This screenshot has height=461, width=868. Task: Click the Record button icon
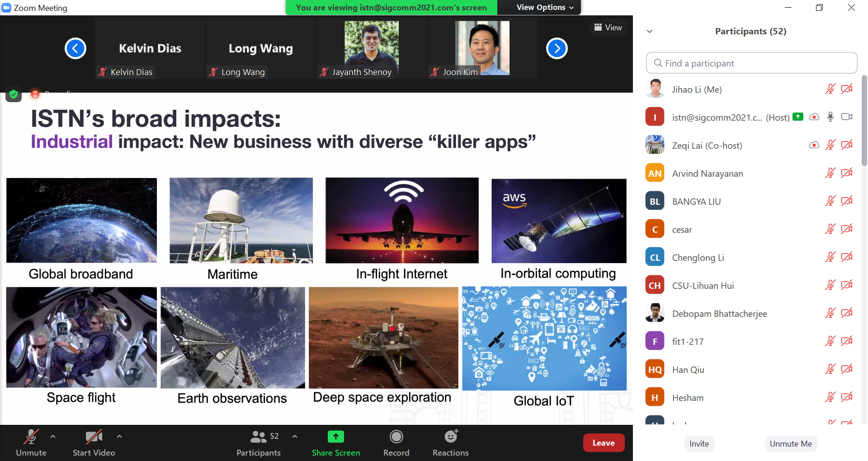396,437
